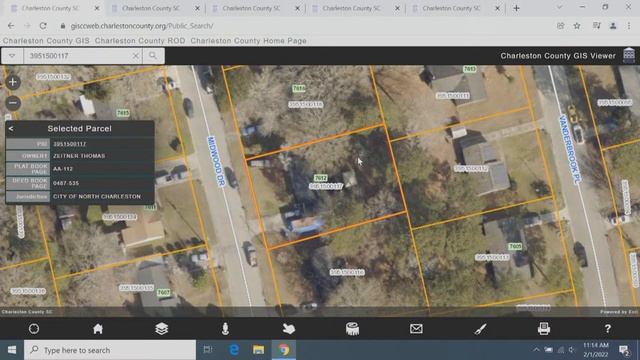Image resolution: width=640 pixels, height=360 pixels.
Task: Open the Chrome profile avatar icon
Action: point(613,26)
